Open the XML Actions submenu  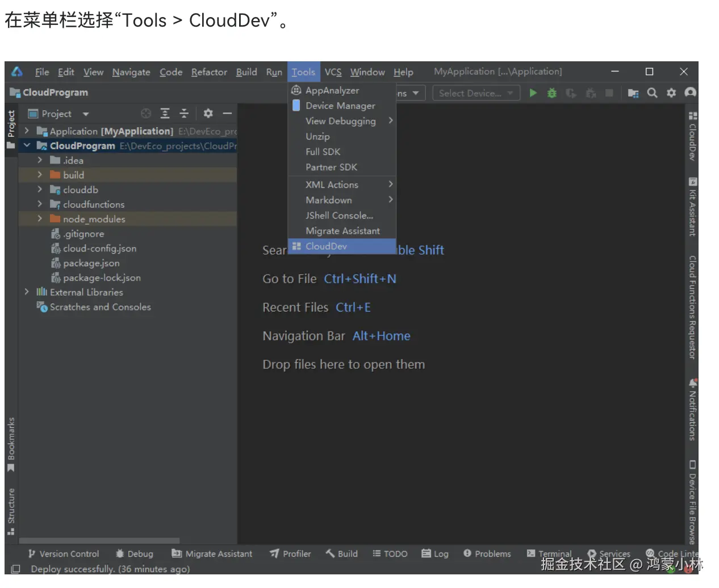click(342, 184)
